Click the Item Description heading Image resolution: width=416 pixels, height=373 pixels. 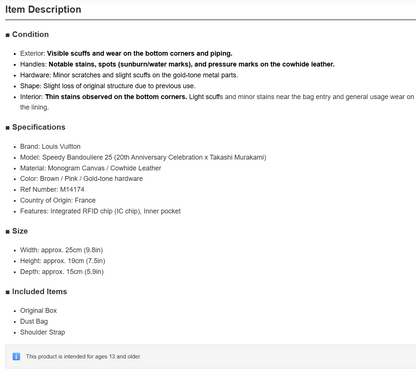point(43,9)
